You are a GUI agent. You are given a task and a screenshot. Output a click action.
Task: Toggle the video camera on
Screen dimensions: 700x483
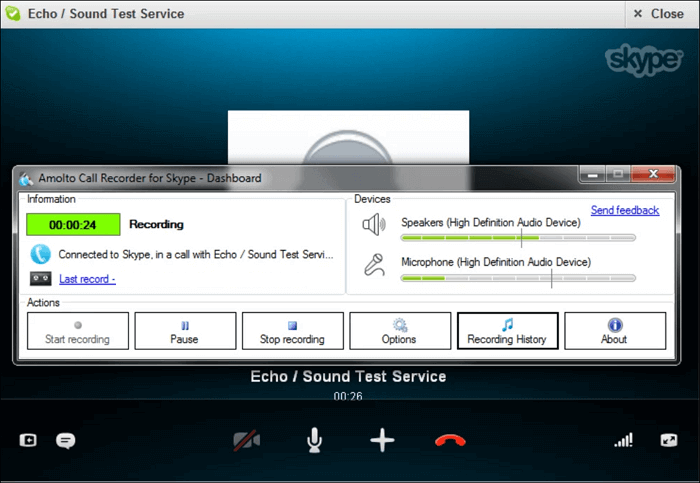[246, 440]
